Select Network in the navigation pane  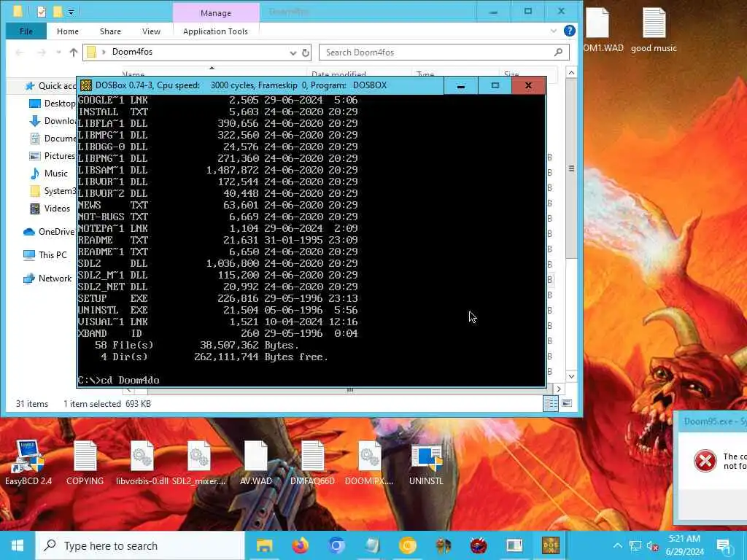click(47, 278)
